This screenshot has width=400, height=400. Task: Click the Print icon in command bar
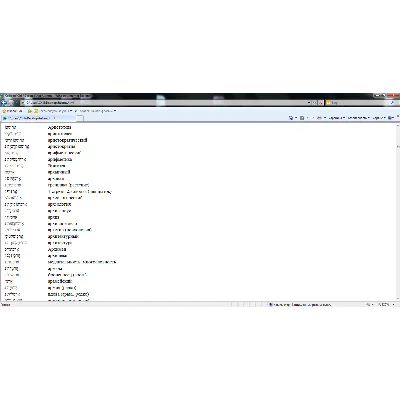pyautogui.click(x=319, y=118)
